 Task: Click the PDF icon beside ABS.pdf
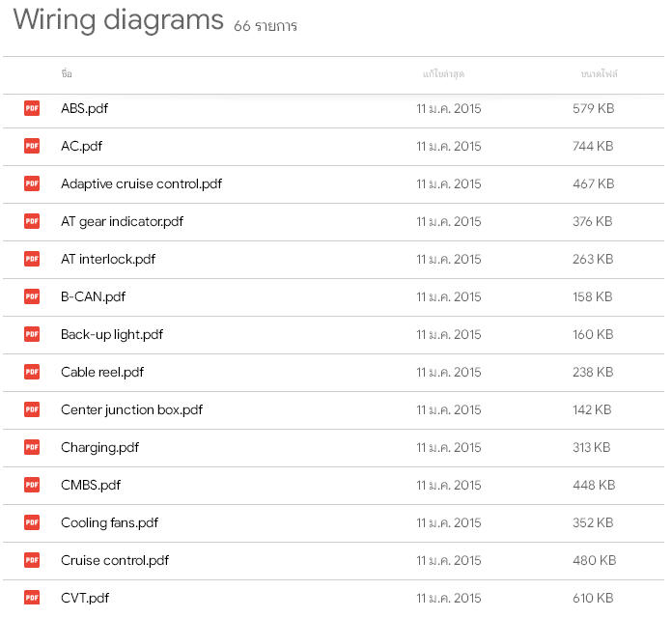click(x=32, y=108)
